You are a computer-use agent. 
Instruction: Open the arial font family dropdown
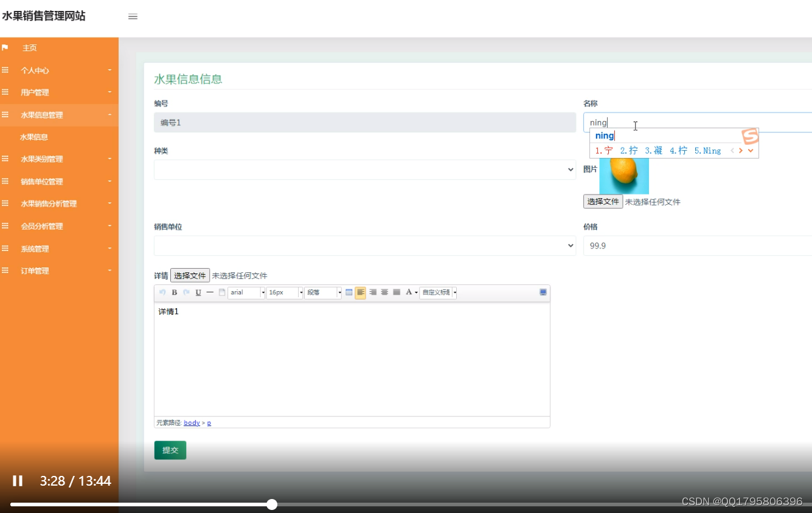tap(246, 292)
